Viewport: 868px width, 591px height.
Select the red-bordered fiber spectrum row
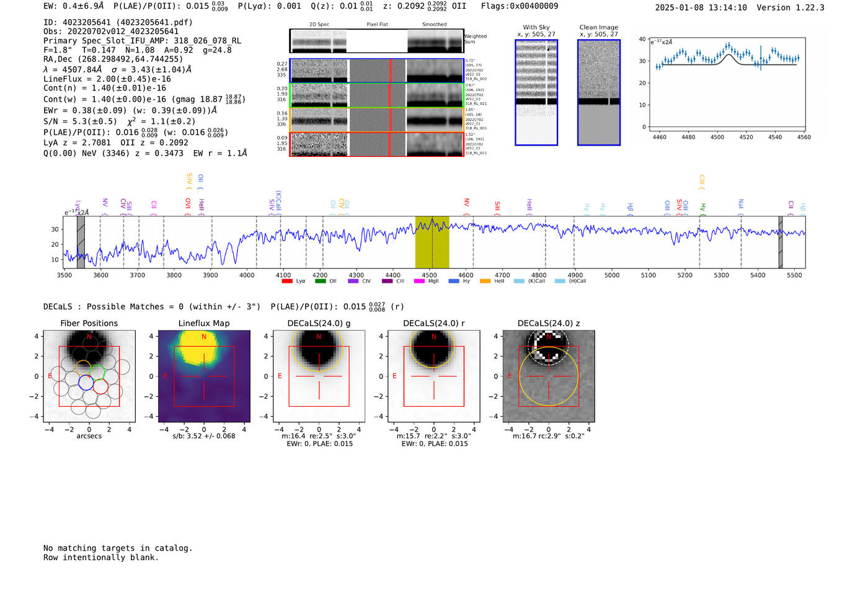tap(376, 144)
